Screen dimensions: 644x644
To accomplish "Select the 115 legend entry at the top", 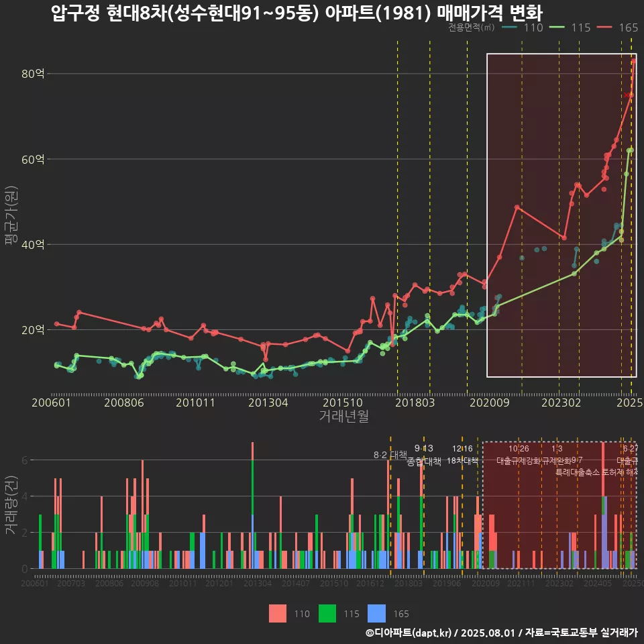I will pyautogui.click(x=581, y=28).
